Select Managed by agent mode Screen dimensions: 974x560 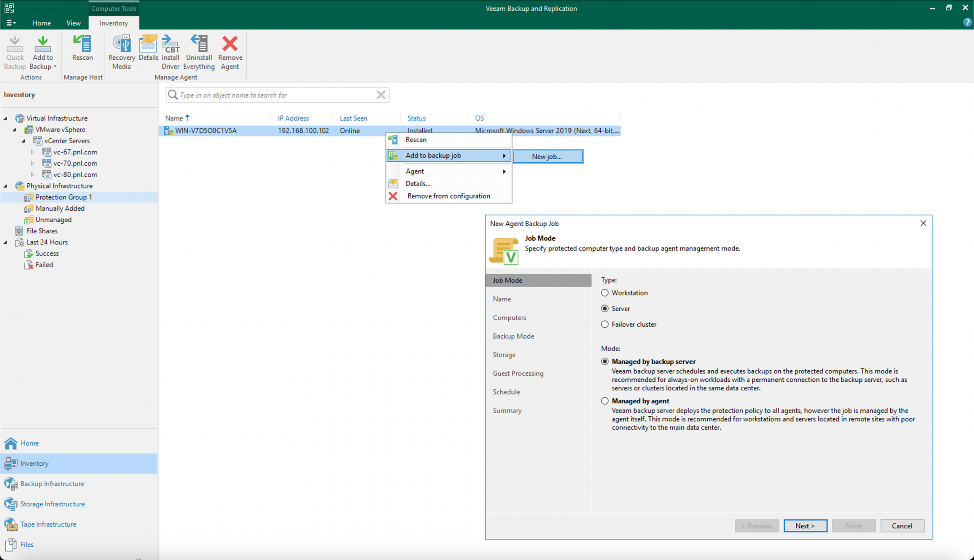[x=605, y=401]
